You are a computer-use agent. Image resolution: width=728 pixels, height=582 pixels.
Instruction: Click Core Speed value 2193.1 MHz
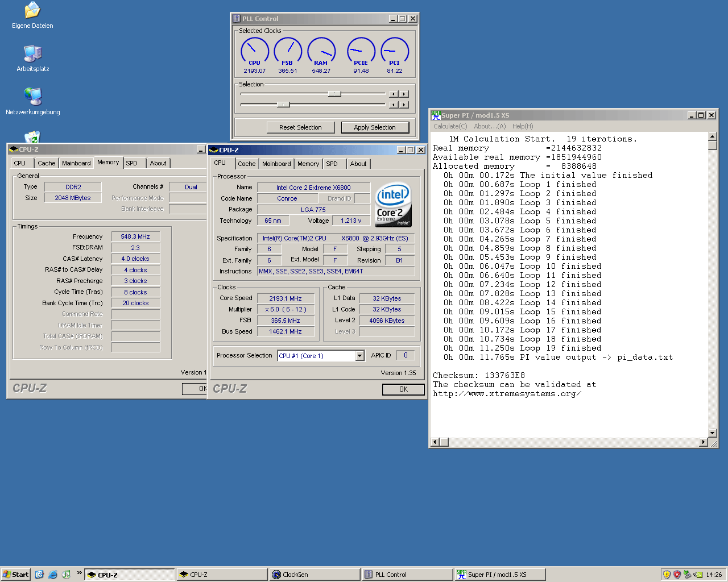coord(286,298)
